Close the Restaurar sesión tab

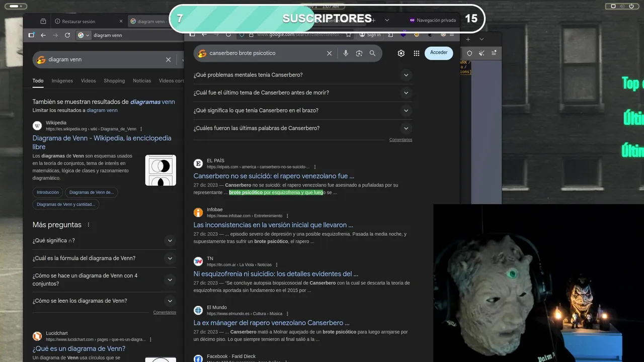(121, 21)
